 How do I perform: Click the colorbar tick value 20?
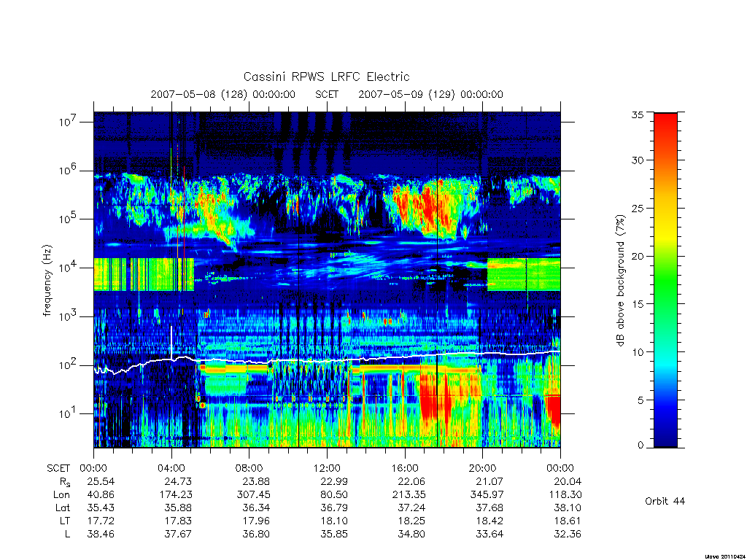[x=637, y=256]
